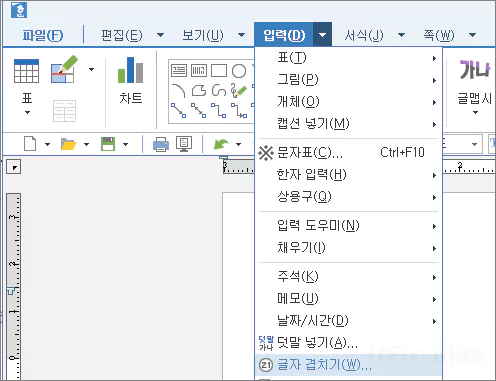
Task: Open the 상용구(Q) submenu
Action: pos(348,197)
